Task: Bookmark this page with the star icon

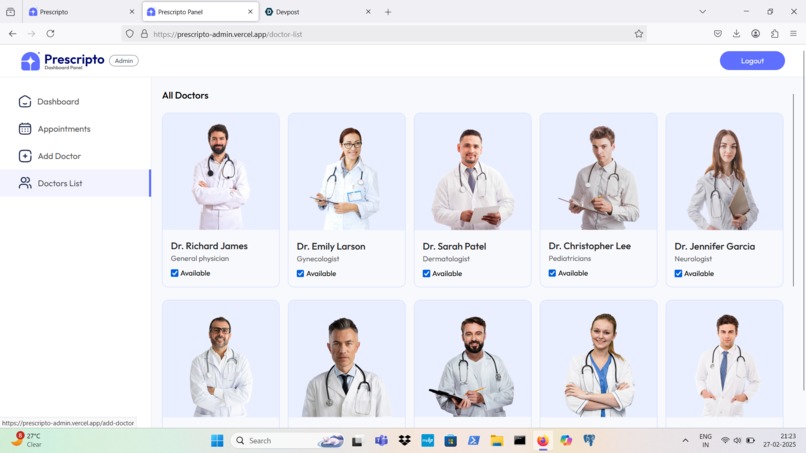Action: (638, 34)
